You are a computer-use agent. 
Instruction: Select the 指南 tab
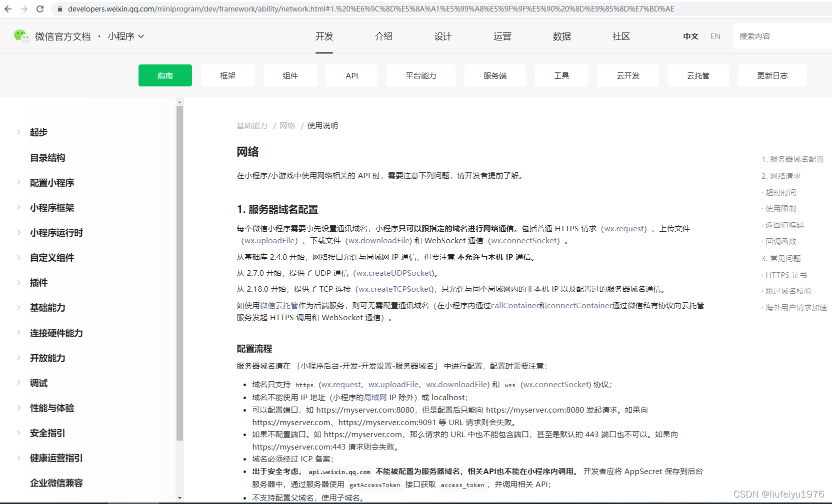point(165,75)
